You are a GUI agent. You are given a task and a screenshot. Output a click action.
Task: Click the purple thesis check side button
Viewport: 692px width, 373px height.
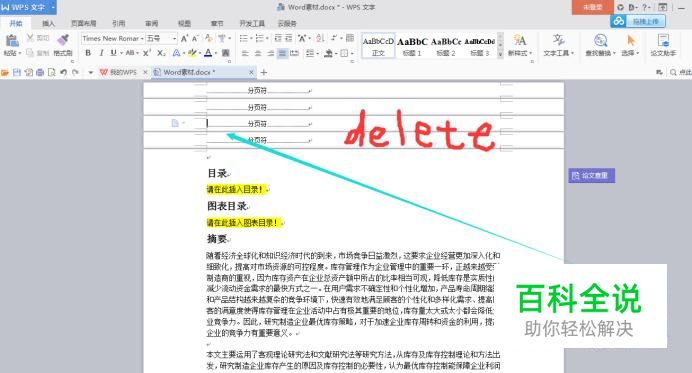(591, 175)
